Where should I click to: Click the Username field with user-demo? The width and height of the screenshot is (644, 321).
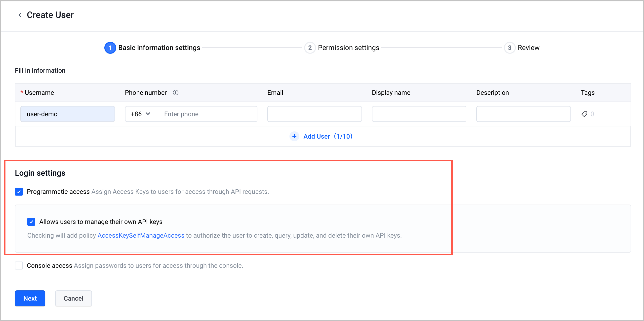[x=68, y=114]
